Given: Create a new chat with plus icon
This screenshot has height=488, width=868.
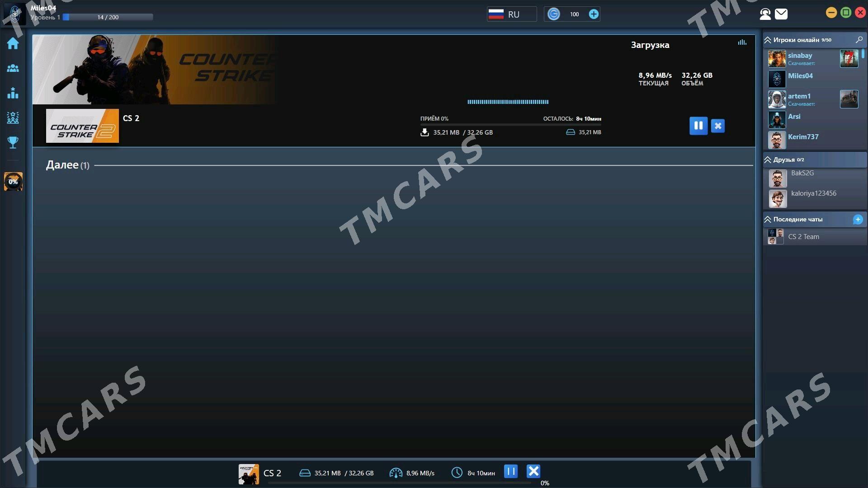Looking at the screenshot, I should (x=858, y=220).
